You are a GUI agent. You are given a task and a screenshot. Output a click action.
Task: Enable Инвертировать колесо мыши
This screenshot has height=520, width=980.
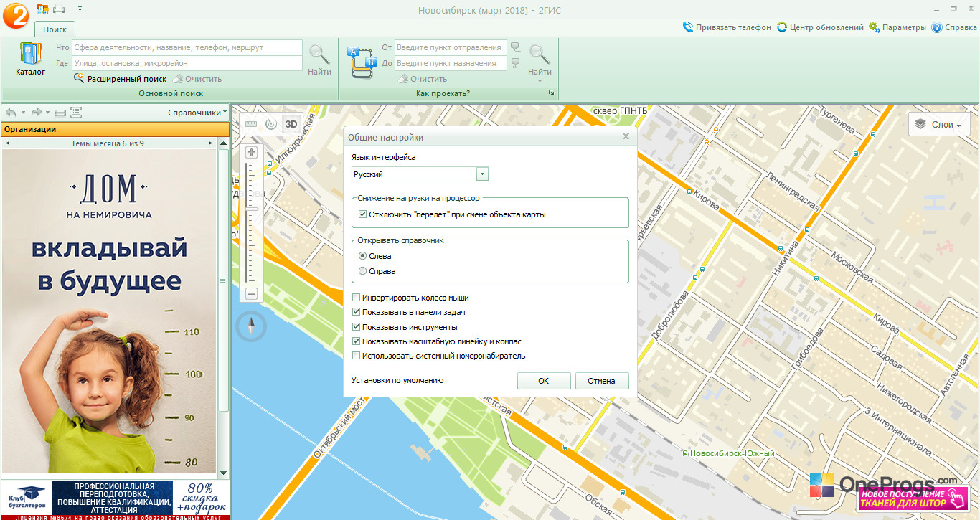tap(357, 298)
